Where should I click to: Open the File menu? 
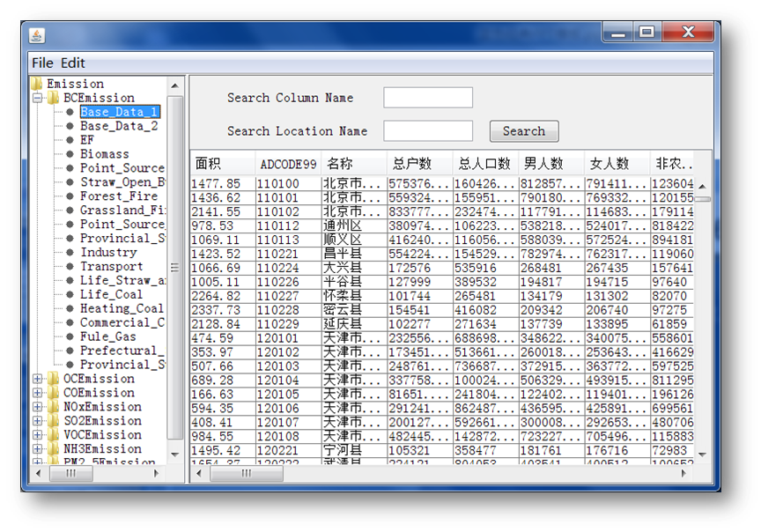point(42,63)
